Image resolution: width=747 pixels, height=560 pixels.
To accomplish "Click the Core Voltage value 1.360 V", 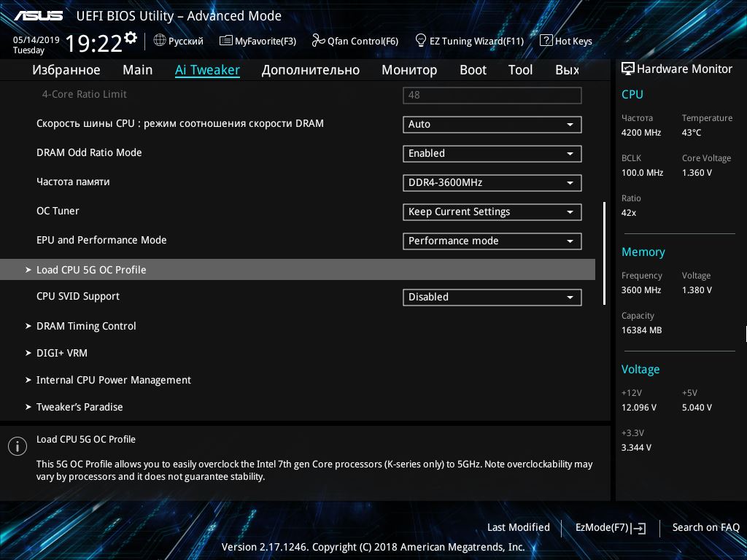I will [x=697, y=172].
